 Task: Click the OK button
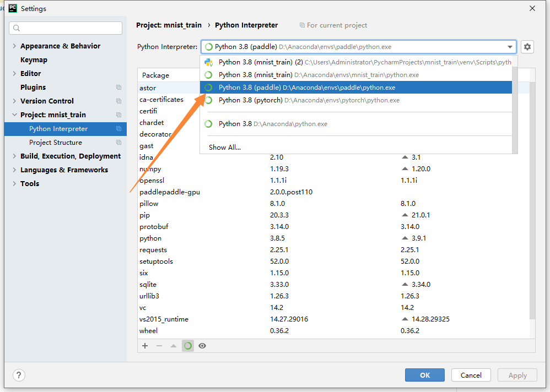tap(425, 375)
